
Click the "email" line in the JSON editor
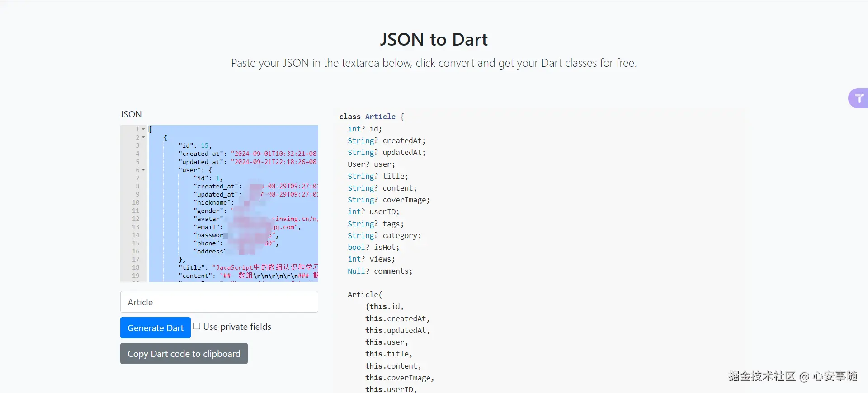tap(247, 227)
